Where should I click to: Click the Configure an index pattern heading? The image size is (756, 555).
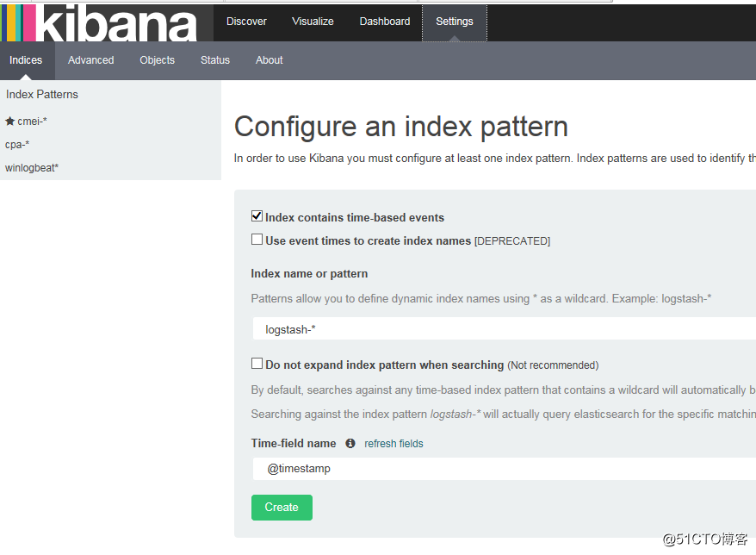click(x=401, y=128)
